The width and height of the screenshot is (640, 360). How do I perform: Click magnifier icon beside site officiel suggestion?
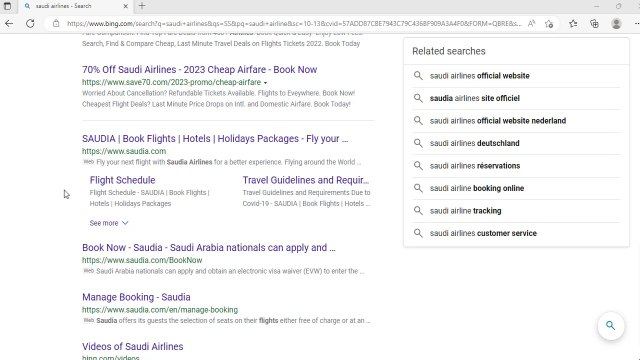pyautogui.click(x=418, y=98)
